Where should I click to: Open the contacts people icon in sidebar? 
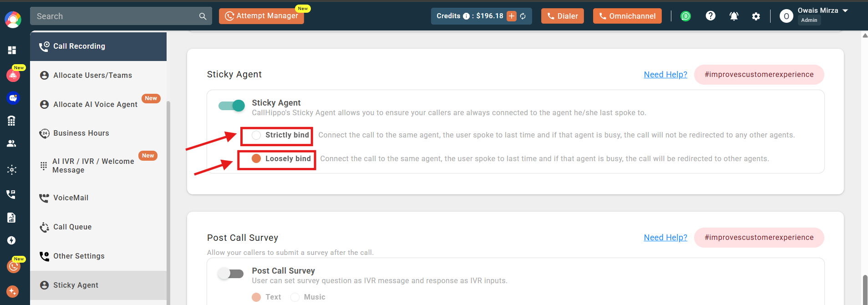tap(11, 143)
